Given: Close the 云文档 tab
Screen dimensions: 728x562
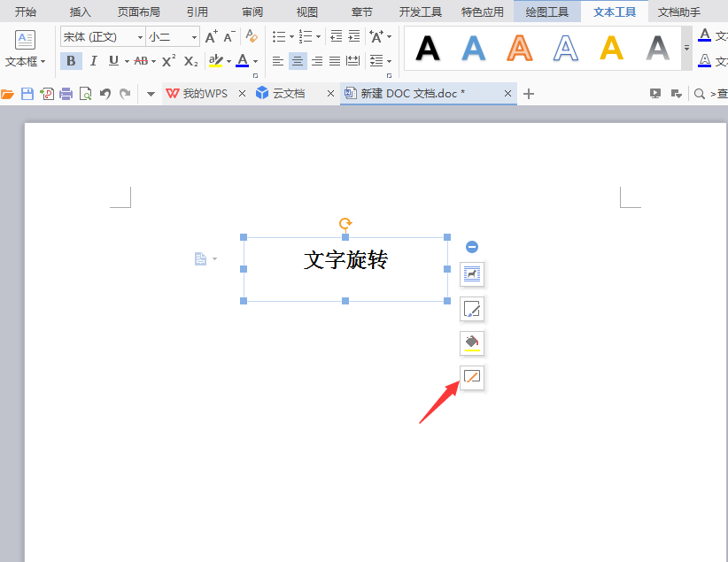Looking at the screenshot, I should [x=330, y=94].
